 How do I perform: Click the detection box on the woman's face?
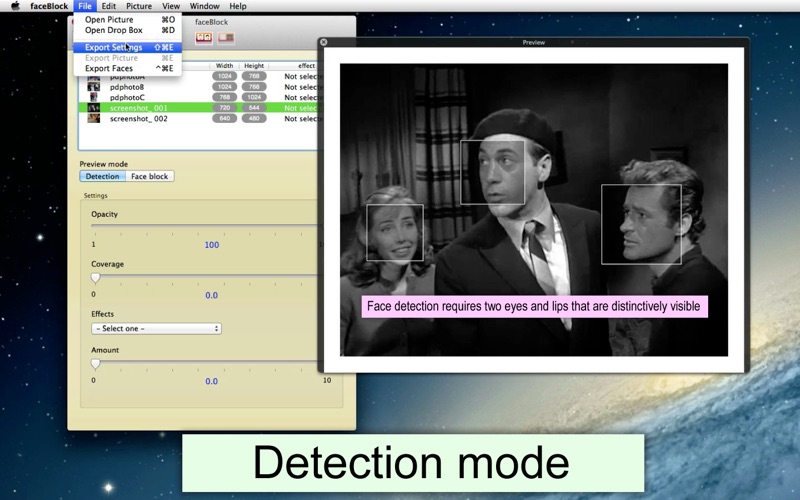coord(395,232)
